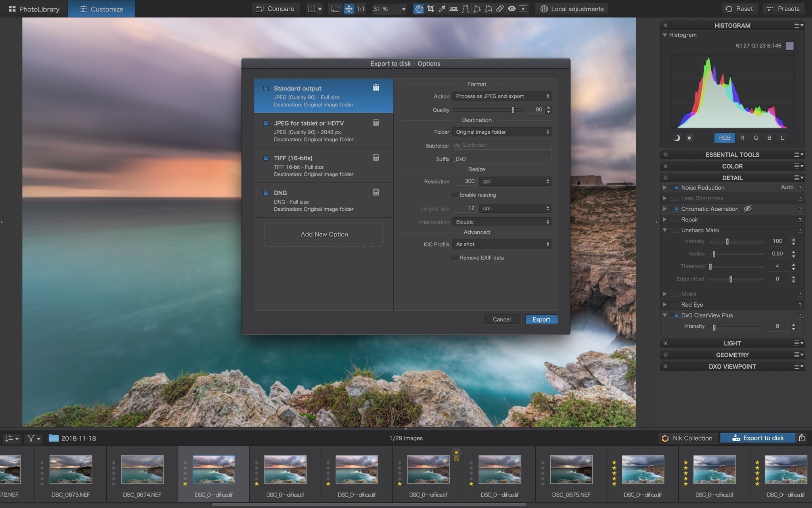This screenshot has height=508, width=812.
Task: Select the Repair bandage tool
Action: click(x=500, y=9)
